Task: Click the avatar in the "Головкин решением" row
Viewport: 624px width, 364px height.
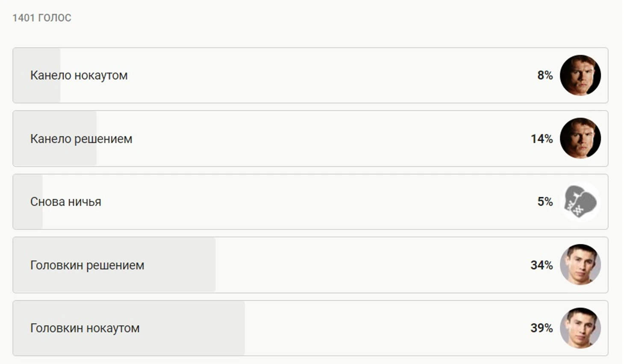Action: (580, 265)
